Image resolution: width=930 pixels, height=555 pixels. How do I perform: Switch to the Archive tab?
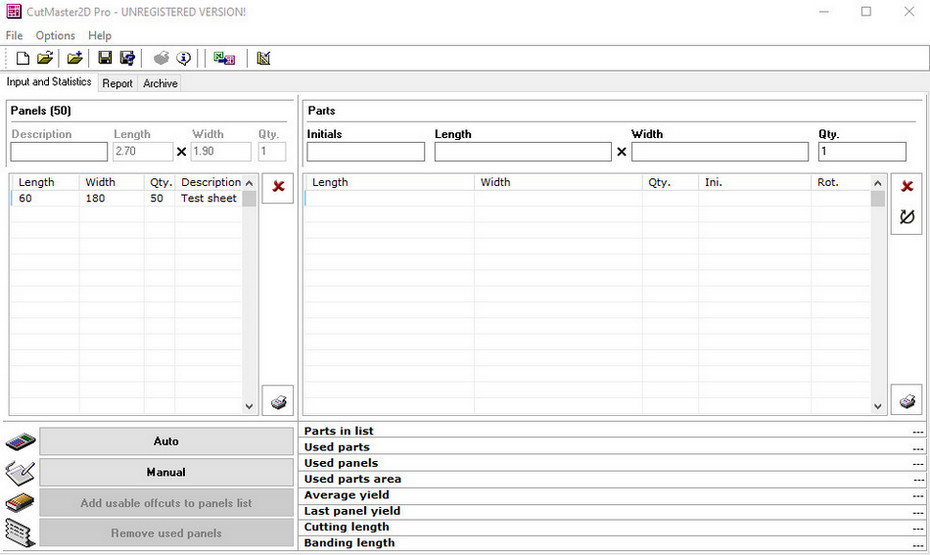coord(160,84)
